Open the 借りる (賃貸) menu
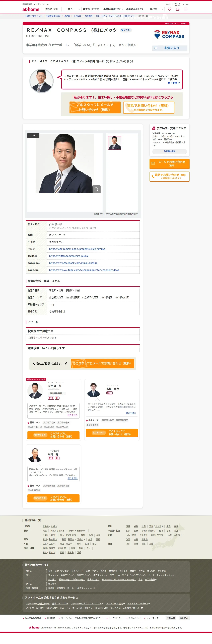This screenshot has width=212, height=644. point(51,9)
